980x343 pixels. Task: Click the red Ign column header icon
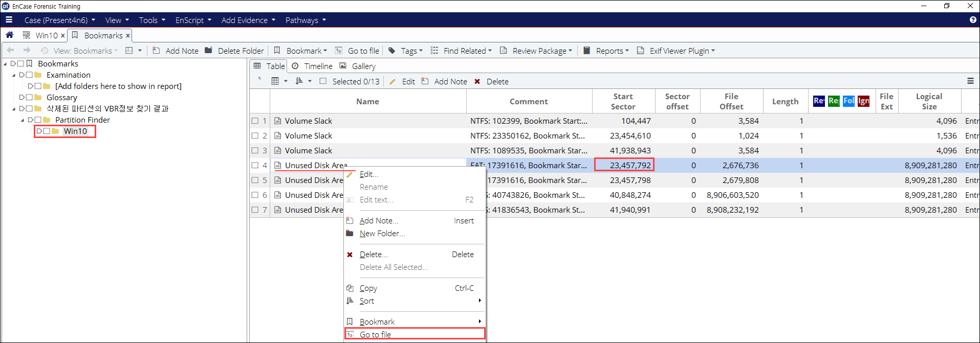pyautogui.click(x=864, y=101)
